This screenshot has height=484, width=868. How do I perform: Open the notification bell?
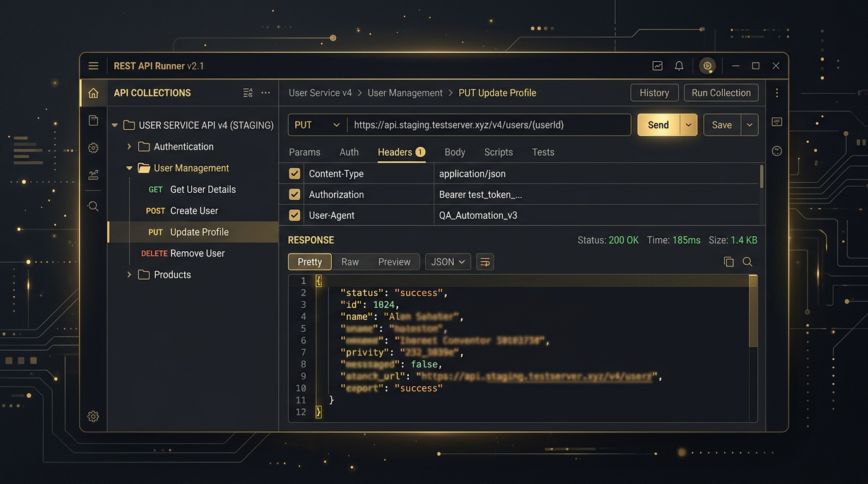(x=679, y=66)
